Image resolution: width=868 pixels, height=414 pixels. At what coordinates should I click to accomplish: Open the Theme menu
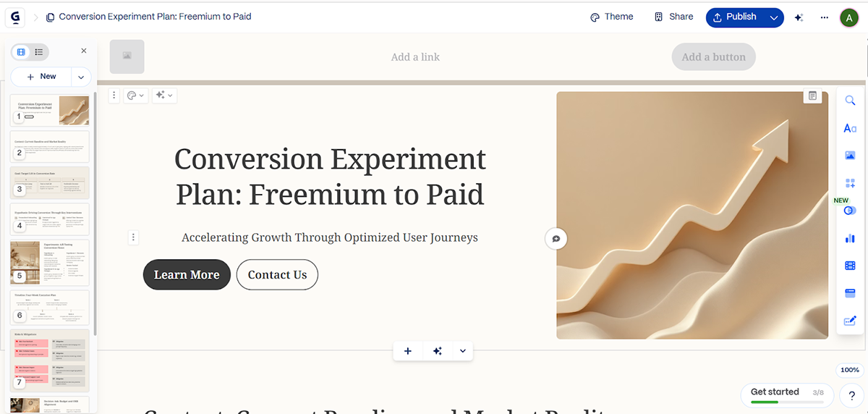[611, 17]
